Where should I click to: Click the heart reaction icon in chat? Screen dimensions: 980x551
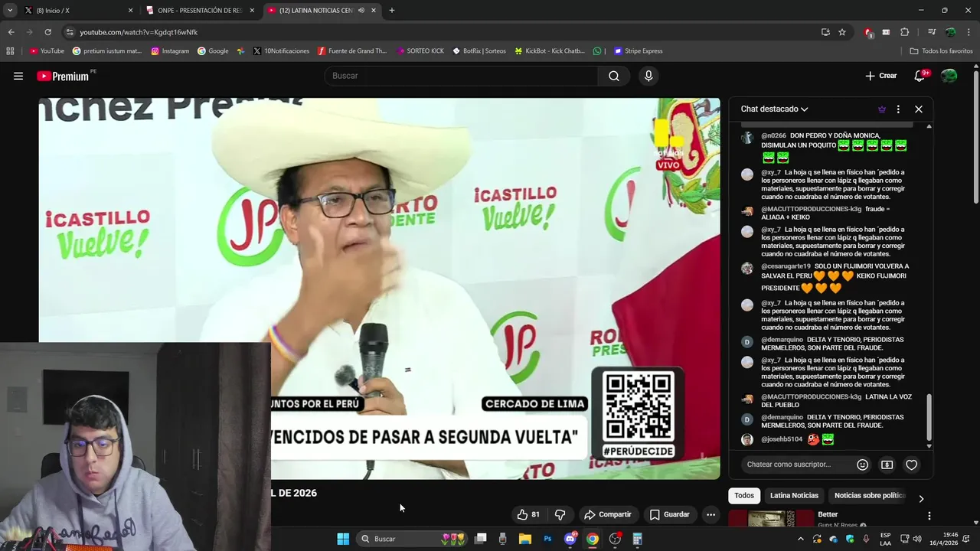pos(911,465)
